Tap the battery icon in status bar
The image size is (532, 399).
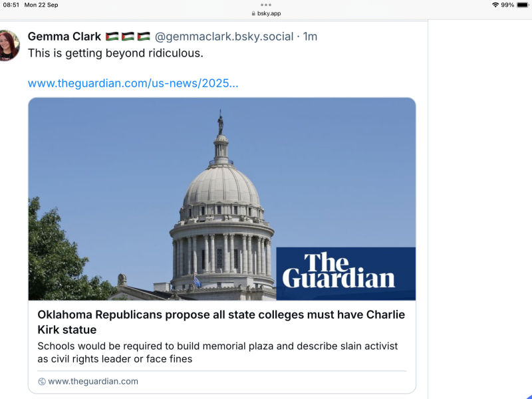523,5
